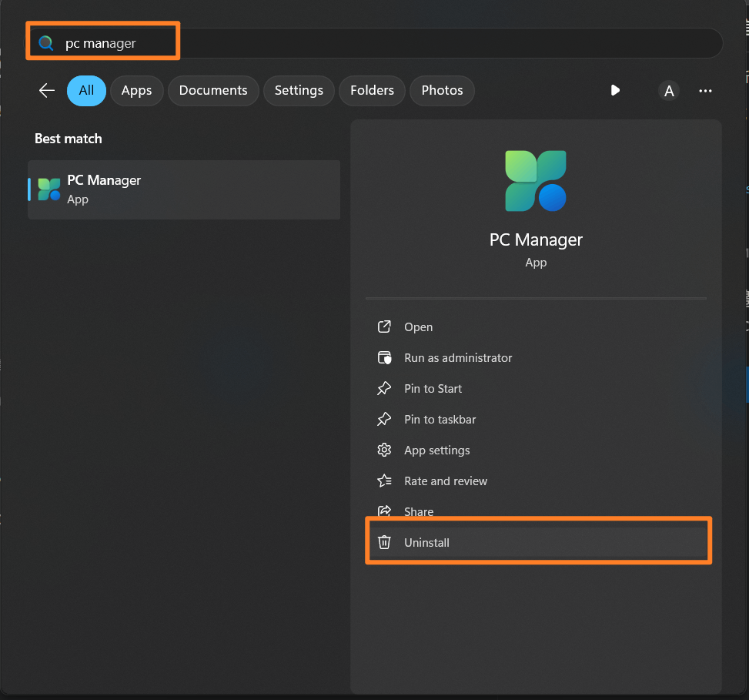Click the play-shaped icon near account avatar
The image size is (749, 700).
coord(615,90)
